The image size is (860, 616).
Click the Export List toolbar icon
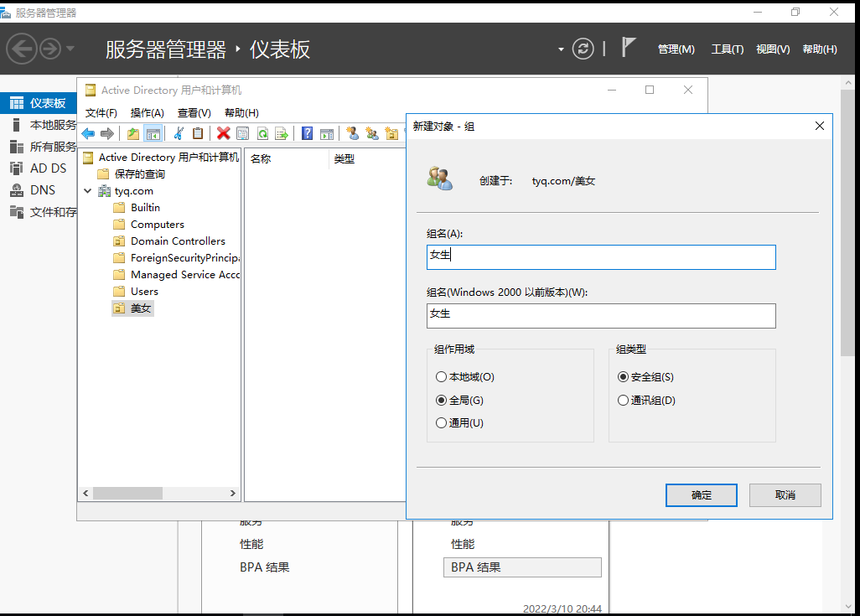282,133
